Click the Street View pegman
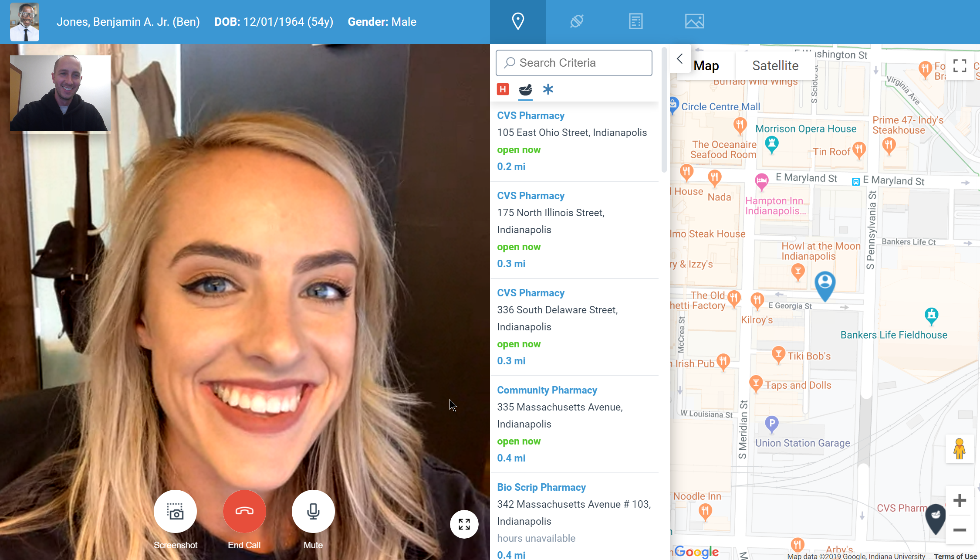 coord(960,449)
